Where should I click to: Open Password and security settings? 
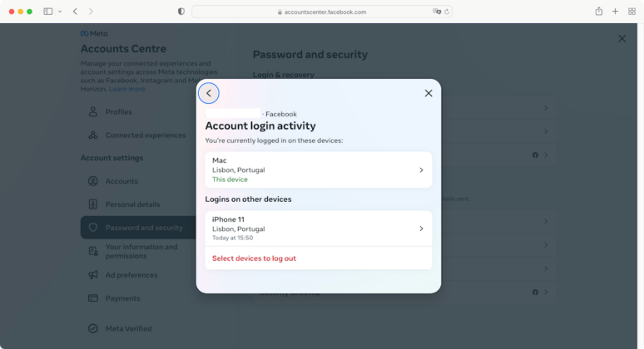click(143, 228)
